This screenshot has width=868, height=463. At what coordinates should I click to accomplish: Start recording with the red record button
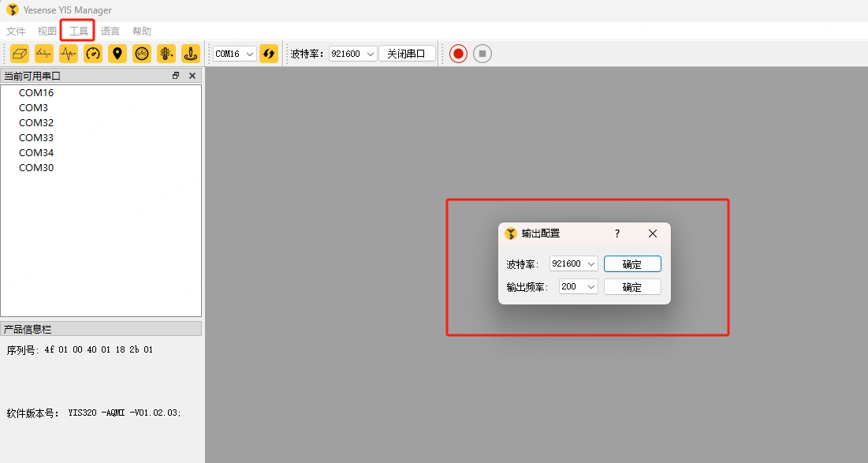(458, 54)
